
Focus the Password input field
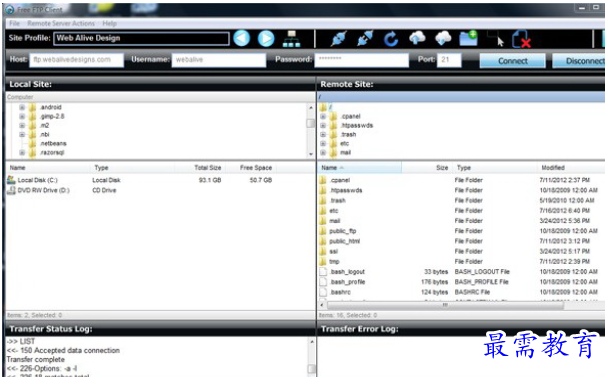click(x=362, y=60)
